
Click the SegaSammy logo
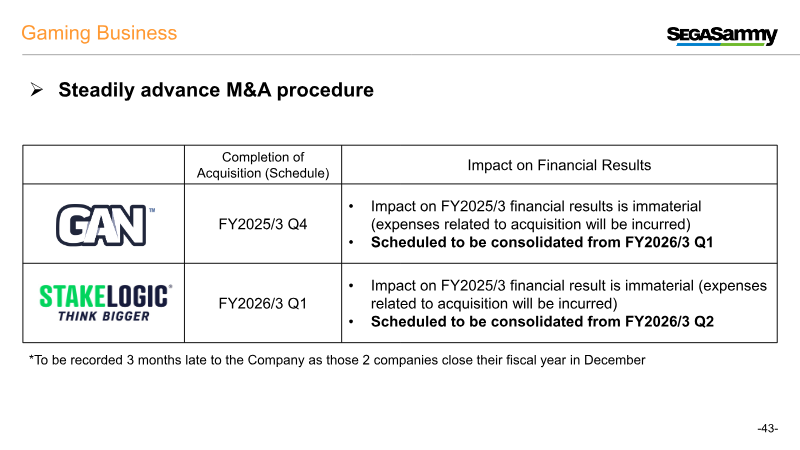pos(722,35)
